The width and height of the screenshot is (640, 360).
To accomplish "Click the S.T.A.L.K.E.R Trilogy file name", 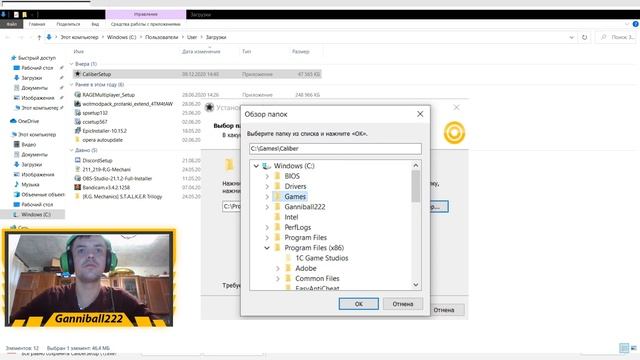I will (x=122, y=196).
